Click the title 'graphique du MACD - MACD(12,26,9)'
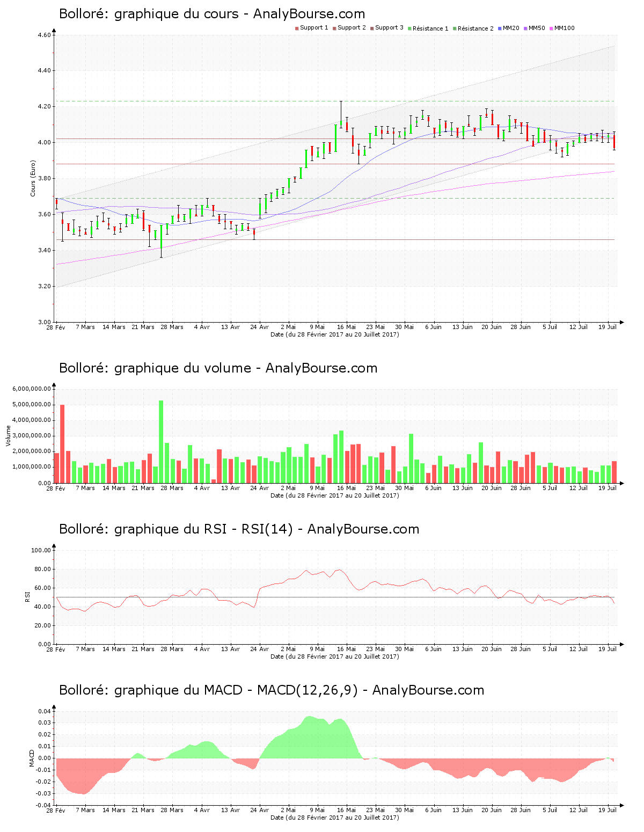Screen dimensions: 644x832 pyautogui.click(x=236, y=690)
